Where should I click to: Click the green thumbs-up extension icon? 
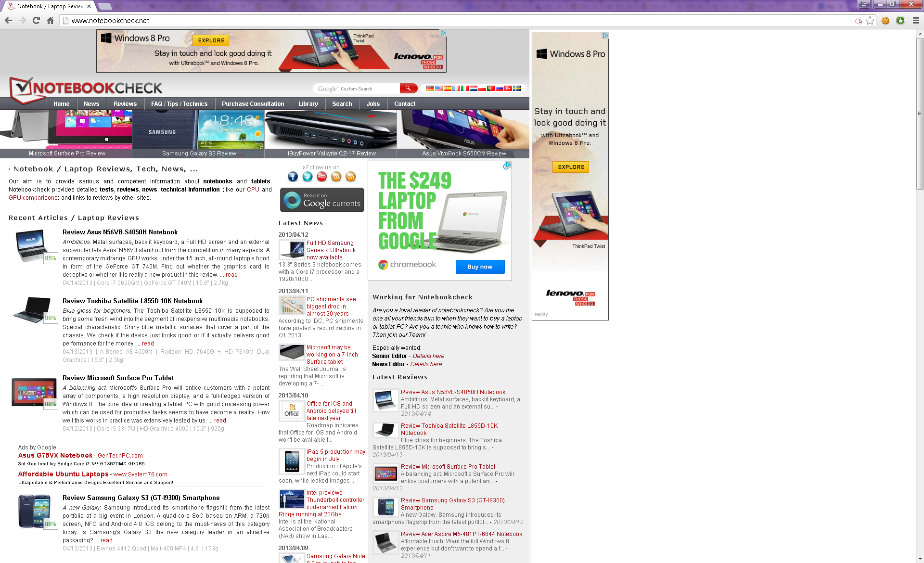pos(900,21)
